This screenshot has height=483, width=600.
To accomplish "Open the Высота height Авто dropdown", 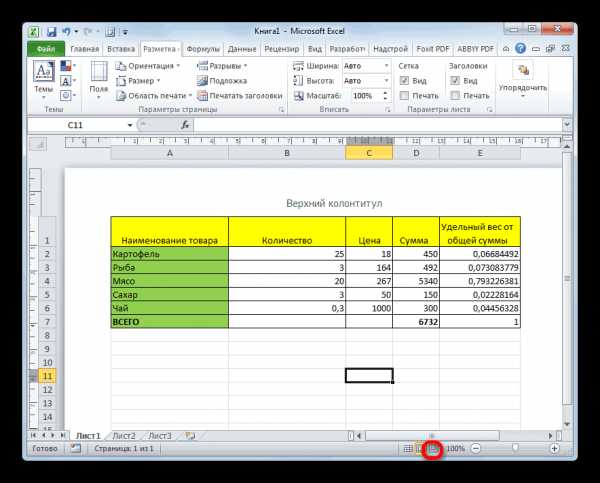I will pos(386,81).
